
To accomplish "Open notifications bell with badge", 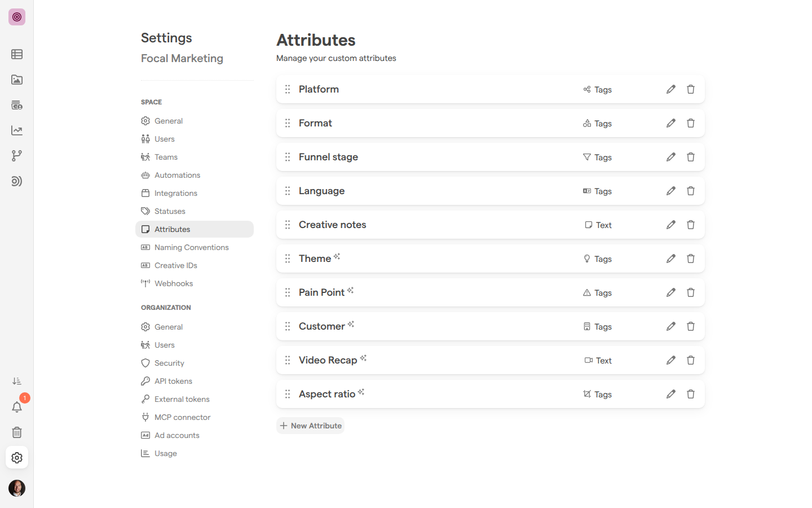I will [x=17, y=407].
